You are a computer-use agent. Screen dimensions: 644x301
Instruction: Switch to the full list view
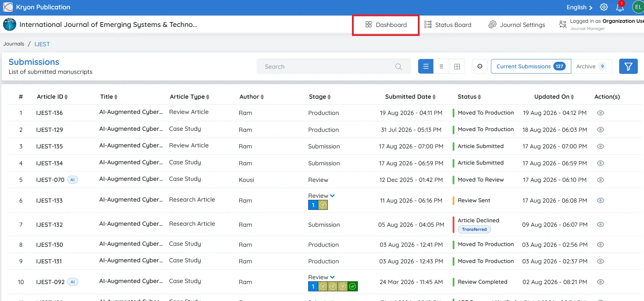click(x=426, y=66)
